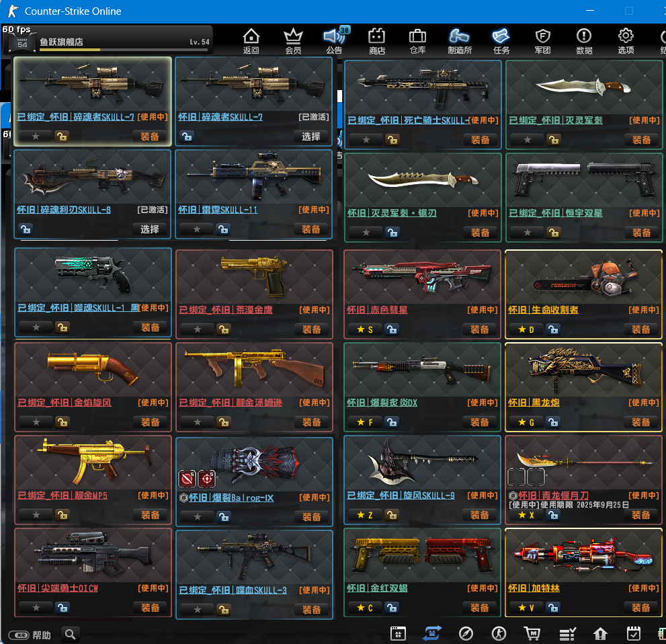
Task: Select the 金焰旋风 grenade launcher thumbnail
Action: point(93,370)
